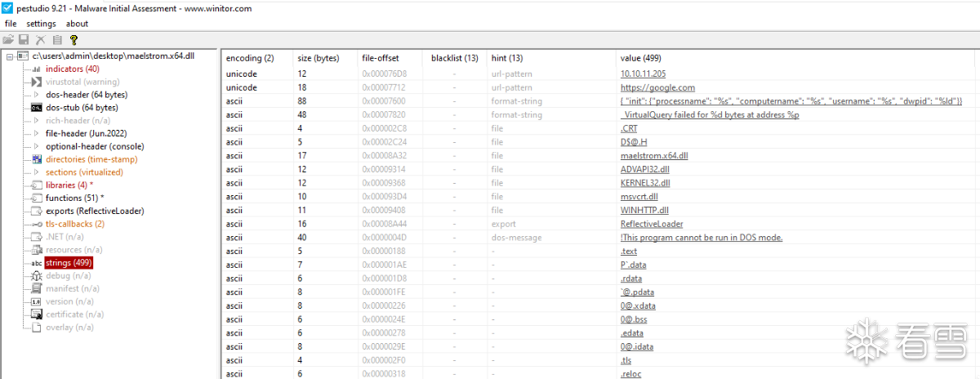Sort by the size (bytes) column header

pyautogui.click(x=318, y=58)
